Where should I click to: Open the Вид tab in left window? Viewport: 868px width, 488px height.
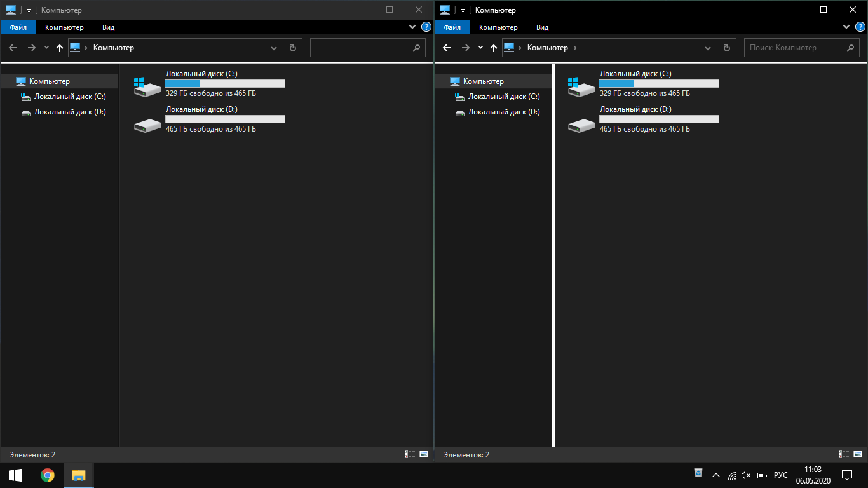108,27
